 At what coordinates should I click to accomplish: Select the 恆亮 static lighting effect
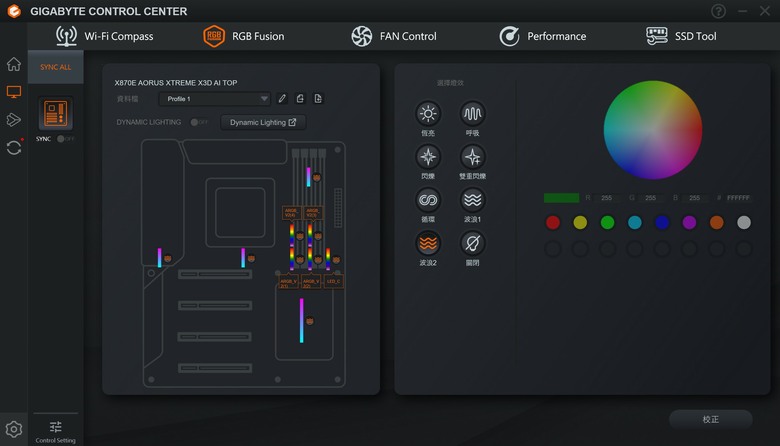(428, 114)
